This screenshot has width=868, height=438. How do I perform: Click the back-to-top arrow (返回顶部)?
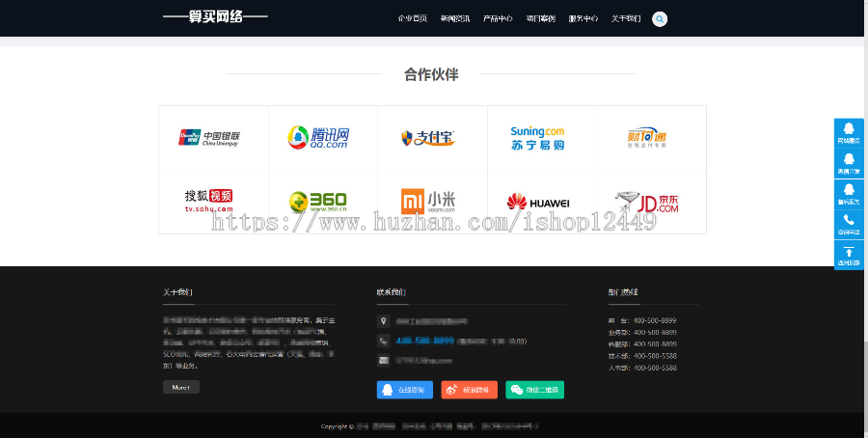point(848,255)
